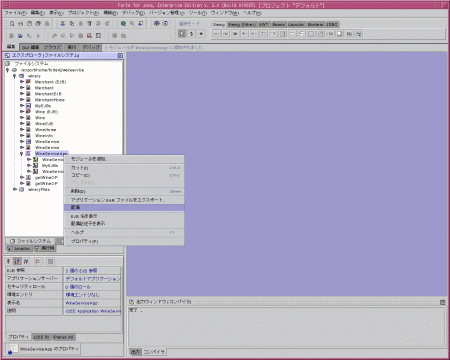Click the magnifier Find toolbar icon
The image size is (450, 360).
[x=132, y=24]
